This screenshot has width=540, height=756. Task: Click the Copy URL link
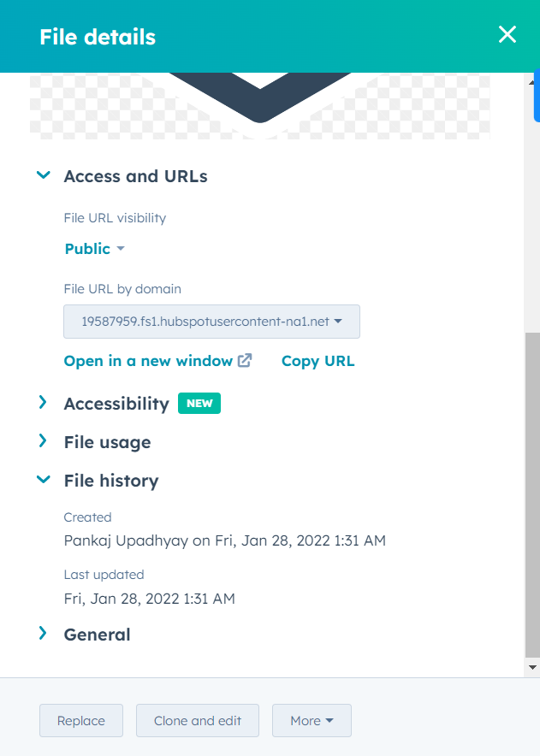point(317,360)
